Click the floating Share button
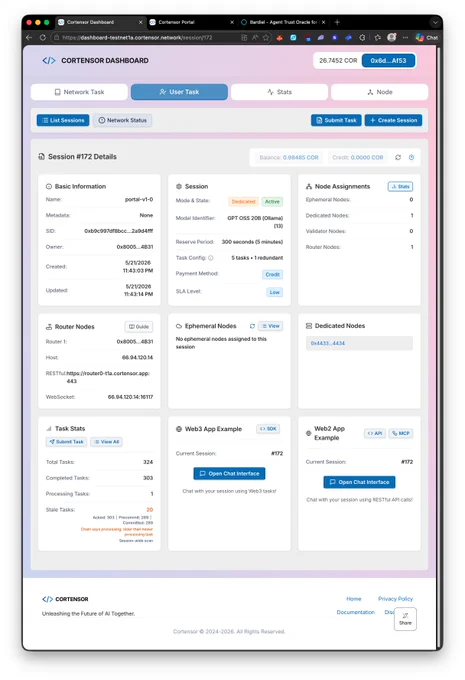The image size is (465, 680). coord(405,619)
